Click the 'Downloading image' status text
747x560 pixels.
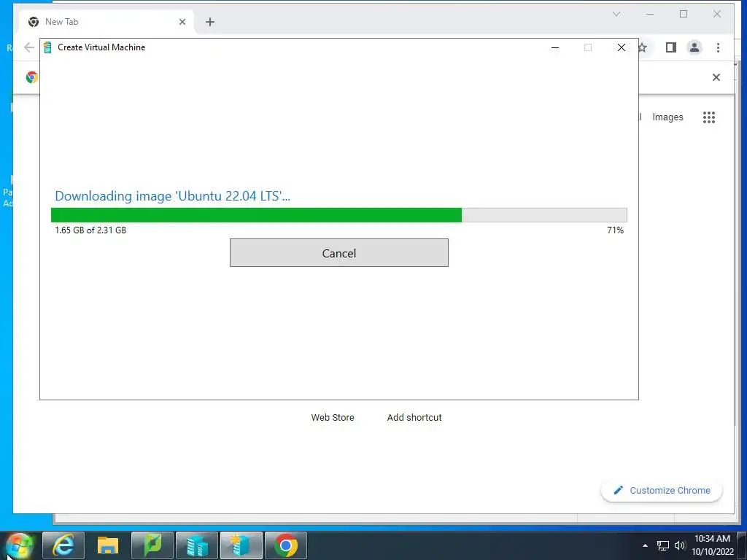click(x=172, y=196)
